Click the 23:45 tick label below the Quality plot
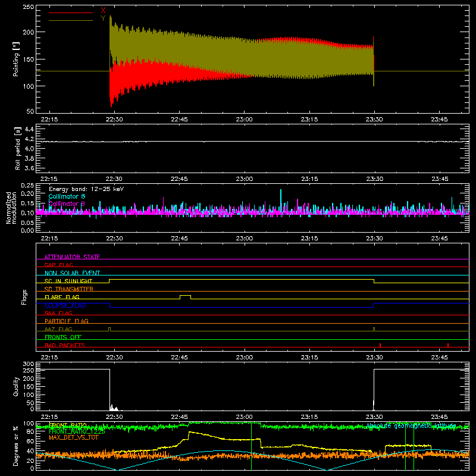This screenshot has height=476, width=476. point(439,417)
